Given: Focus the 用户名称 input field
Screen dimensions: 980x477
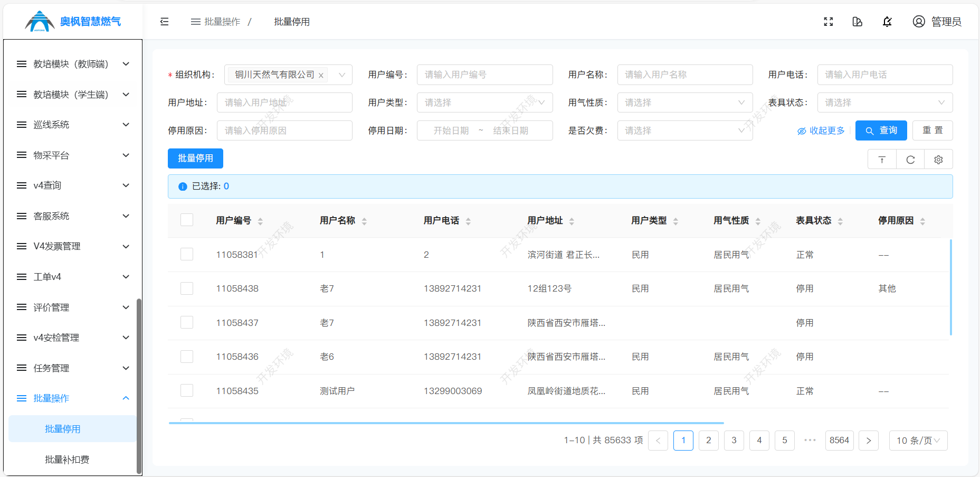Looking at the screenshot, I should coord(685,75).
